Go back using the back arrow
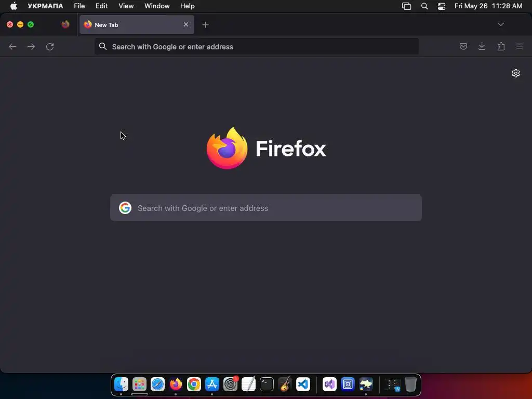Screen dimensions: 532x399 [x=12, y=46]
